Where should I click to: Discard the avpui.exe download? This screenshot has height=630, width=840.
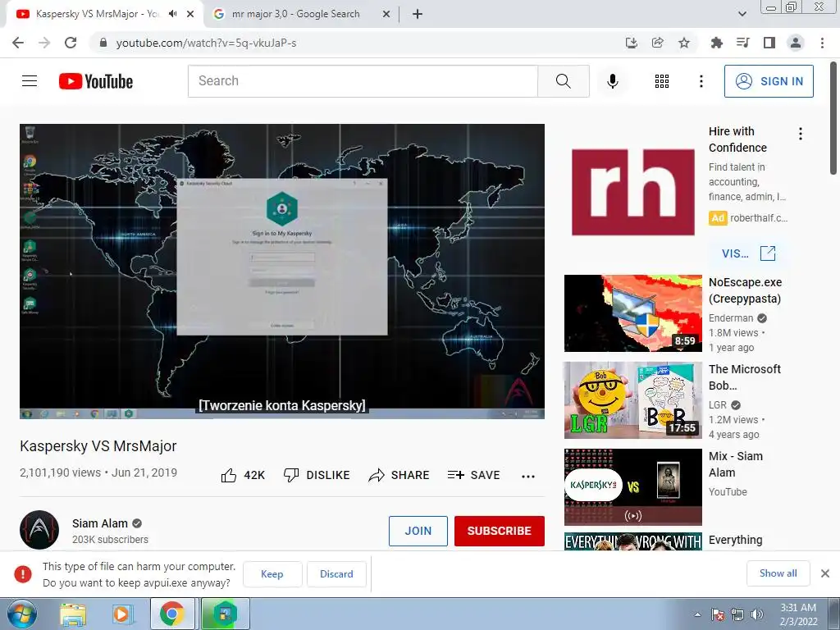point(336,573)
